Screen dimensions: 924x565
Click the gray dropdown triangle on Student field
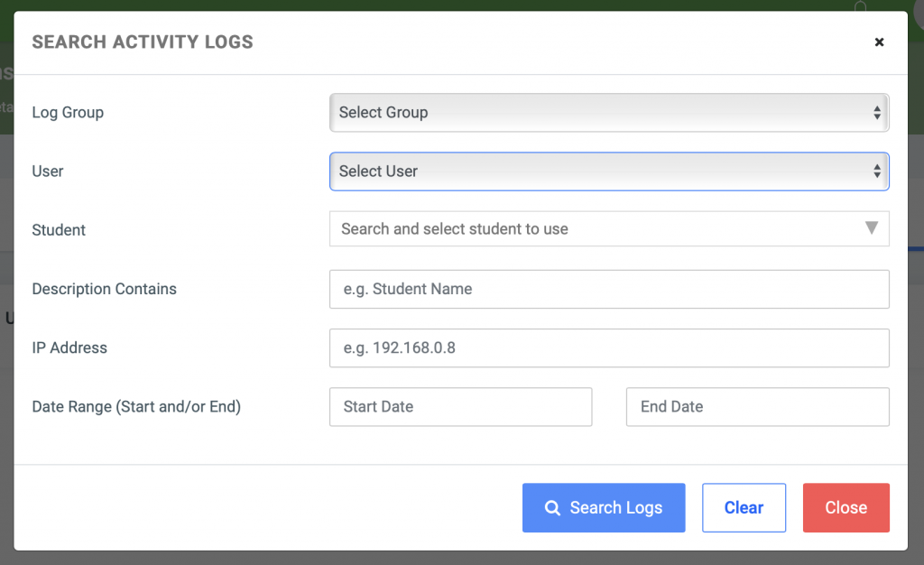pos(872,228)
